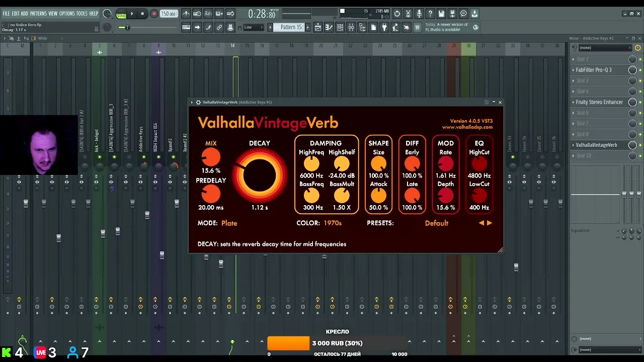The height and width of the screenshot is (362, 644).
Task: Expand the ValhallaVintageVerb slot arrow
Action: (573, 145)
